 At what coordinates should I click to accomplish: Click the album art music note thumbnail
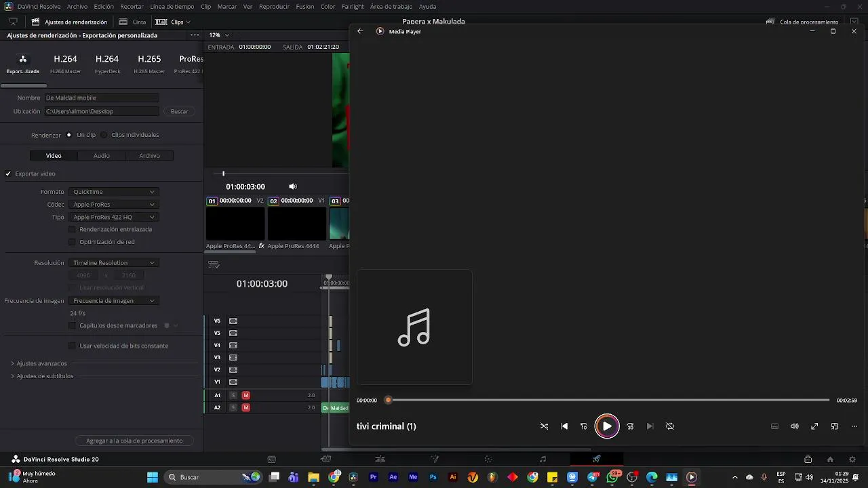[x=414, y=327]
